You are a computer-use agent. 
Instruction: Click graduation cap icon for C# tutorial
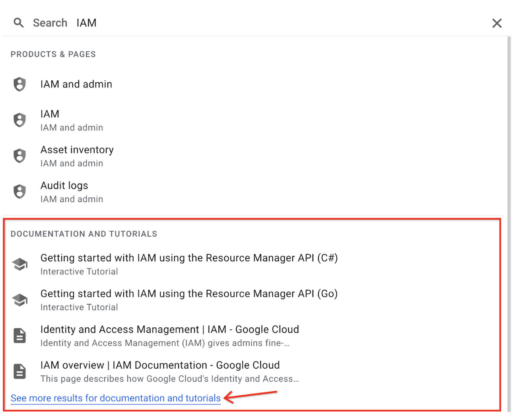pos(19,264)
